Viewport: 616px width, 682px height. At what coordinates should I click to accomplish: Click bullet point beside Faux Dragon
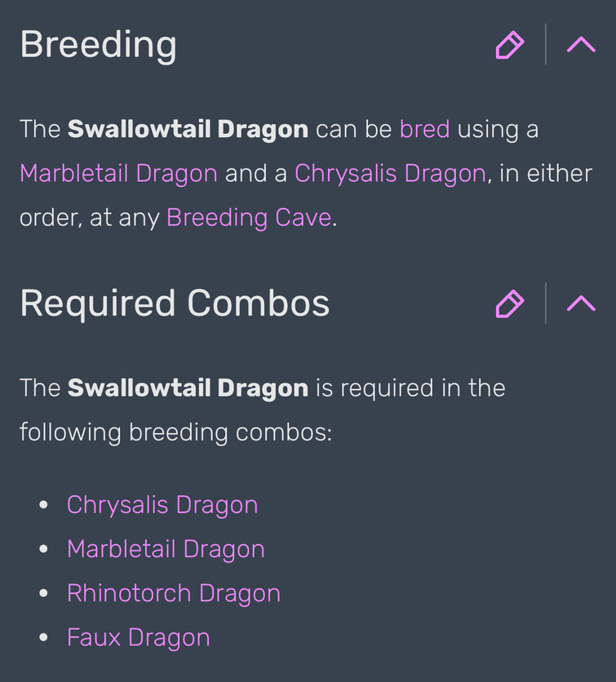pyautogui.click(x=43, y=638)
